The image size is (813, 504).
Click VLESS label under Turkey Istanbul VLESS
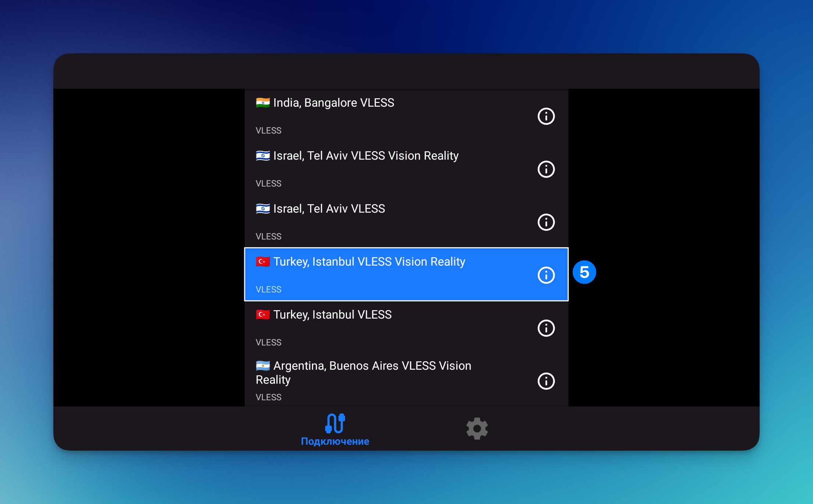(x=269, y=342)
